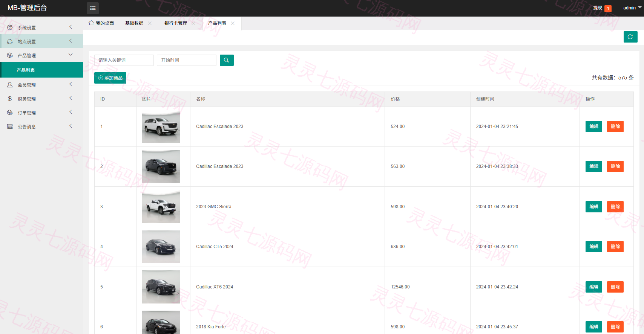This screenshot has width=644, height=334.
Task: Select 产品列表 in the sidebar
Action: pyautogui.click(x=41, y=70)
